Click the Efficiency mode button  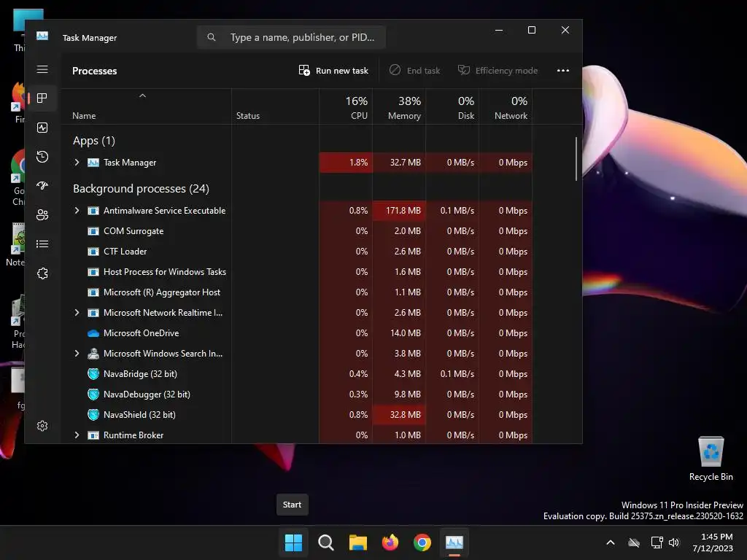pos(498,71)
